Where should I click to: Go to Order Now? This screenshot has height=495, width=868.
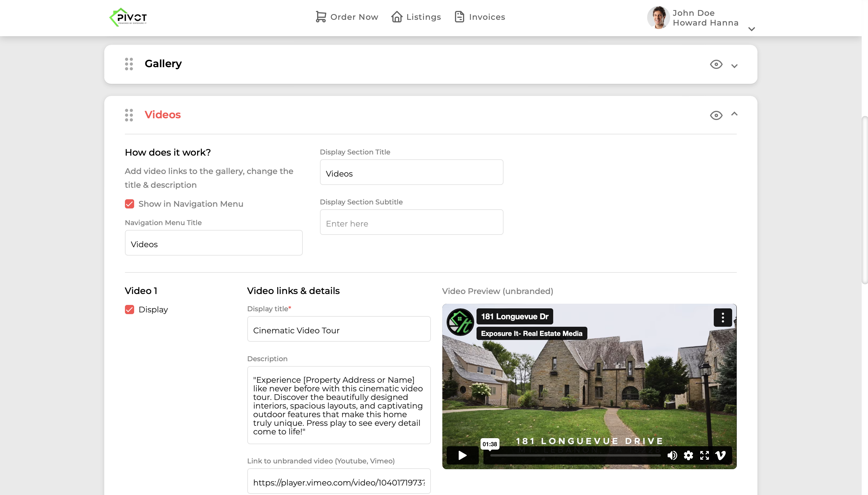tap(347, 17)
